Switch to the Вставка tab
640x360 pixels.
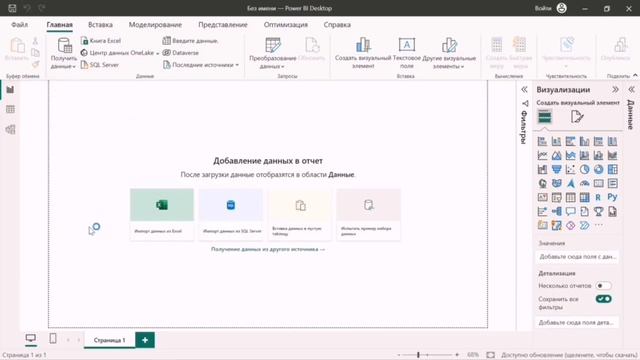(x=100, y=24)
